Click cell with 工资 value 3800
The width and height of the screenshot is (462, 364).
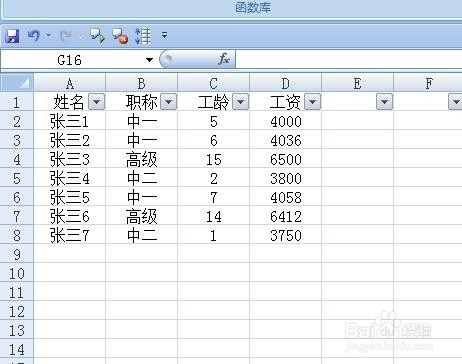286,178
